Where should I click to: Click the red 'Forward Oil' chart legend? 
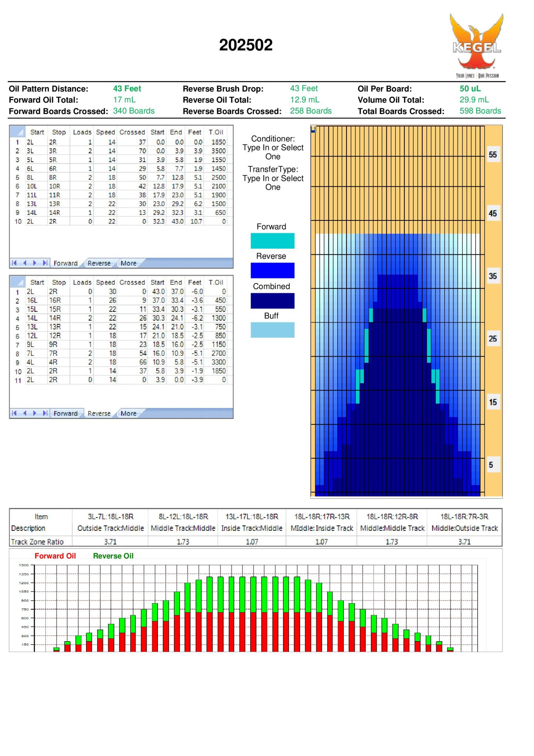tap(55, 556)
